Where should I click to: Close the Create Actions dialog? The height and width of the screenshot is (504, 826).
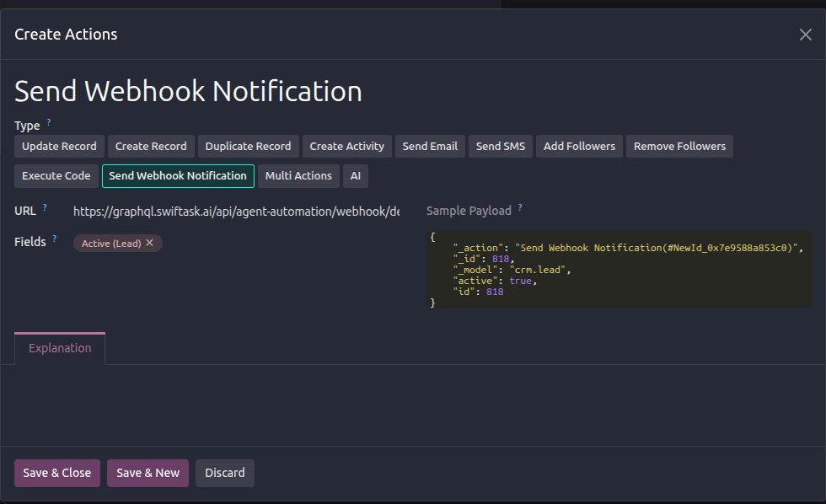tap(805, 35)
